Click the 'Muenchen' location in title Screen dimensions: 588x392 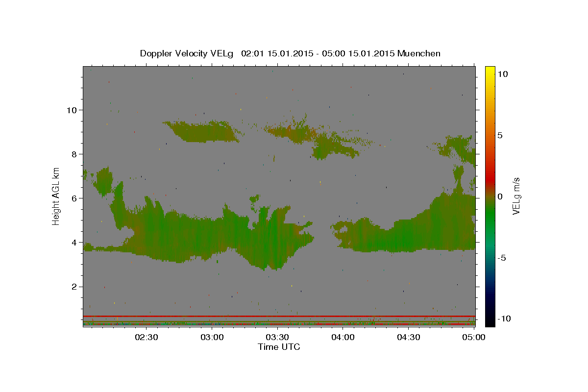point(419,53)
